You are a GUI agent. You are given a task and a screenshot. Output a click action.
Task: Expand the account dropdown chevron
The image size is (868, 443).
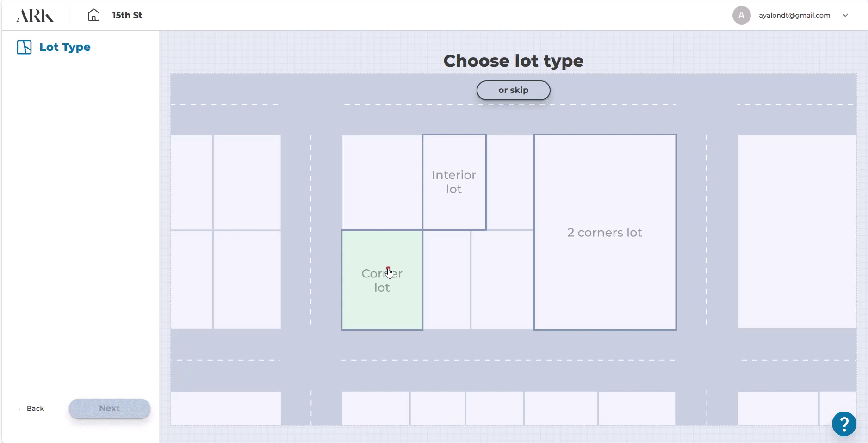tap(845, 15)
